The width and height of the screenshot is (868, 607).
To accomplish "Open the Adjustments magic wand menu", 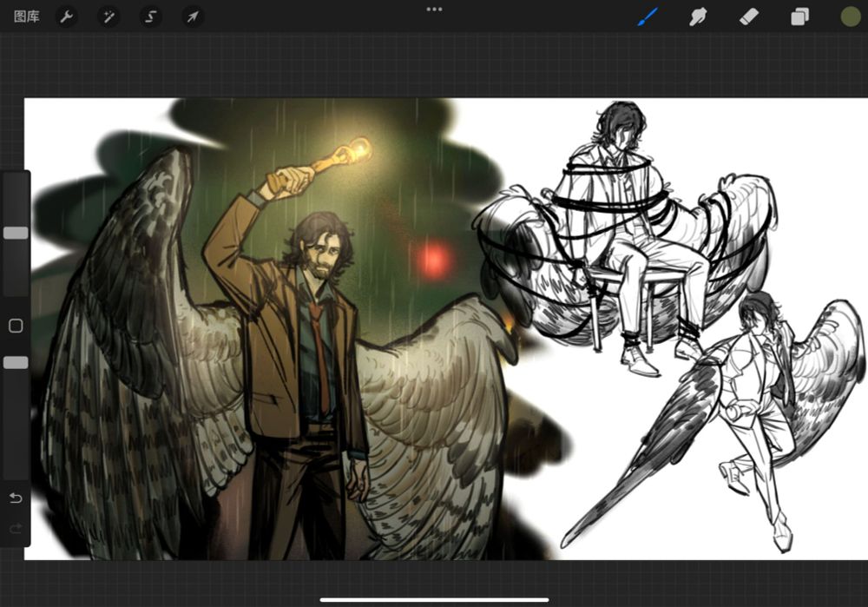I will (108, 16).
